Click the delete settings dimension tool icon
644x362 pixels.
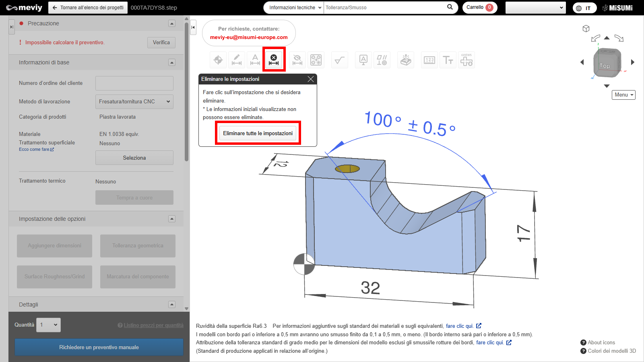click(274, 60)
